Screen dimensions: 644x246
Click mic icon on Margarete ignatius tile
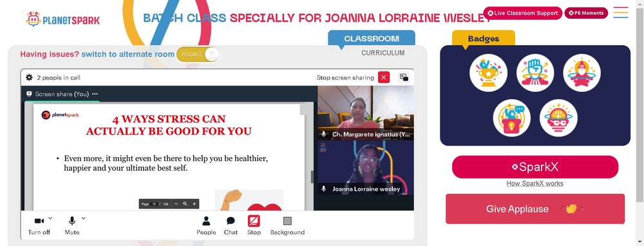(x=324, y=135)
